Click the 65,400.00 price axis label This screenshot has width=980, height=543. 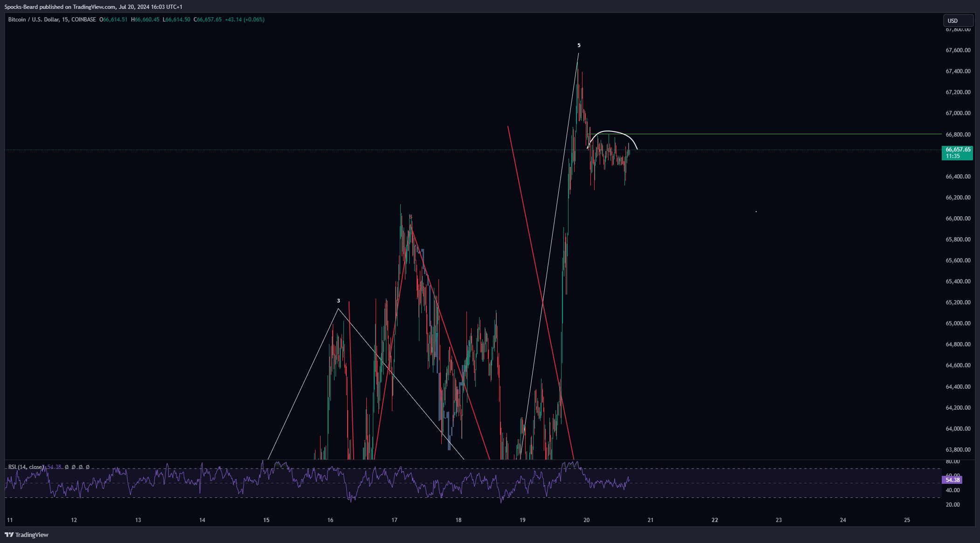[958, 282]
